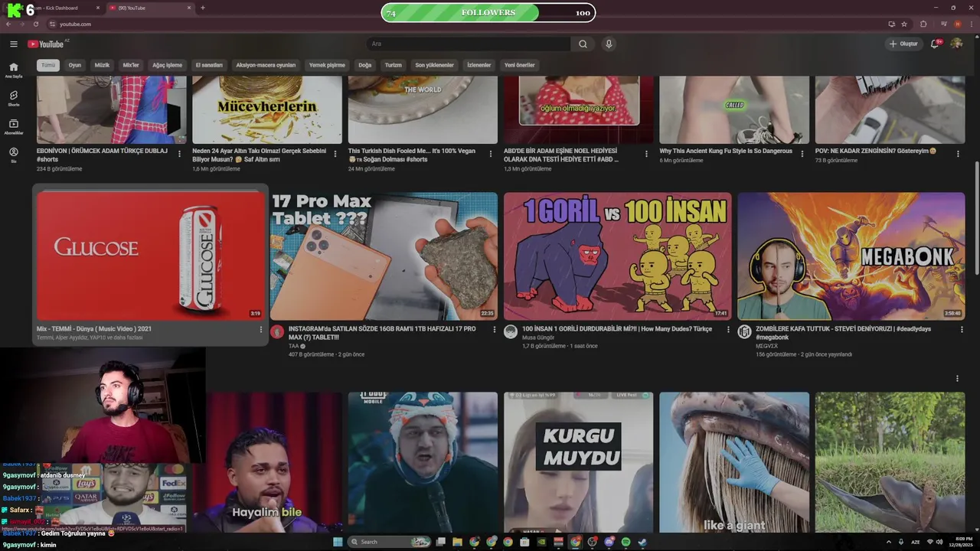Open more options for the Glucose Mix video

(x=260, y=330)
